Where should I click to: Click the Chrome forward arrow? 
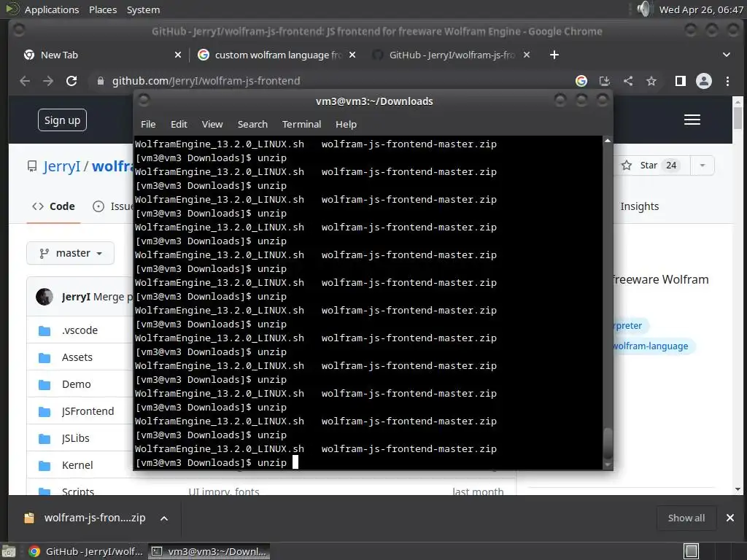48,81
